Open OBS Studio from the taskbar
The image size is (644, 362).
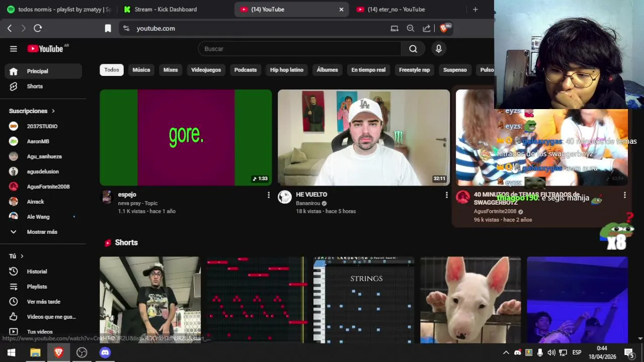[x=82, y=352]
